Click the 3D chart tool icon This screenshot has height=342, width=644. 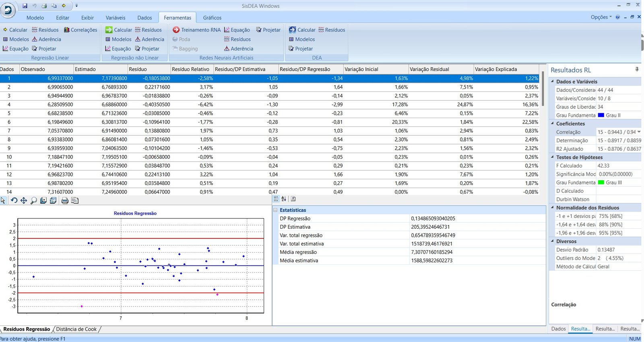[x=53, y=200]
